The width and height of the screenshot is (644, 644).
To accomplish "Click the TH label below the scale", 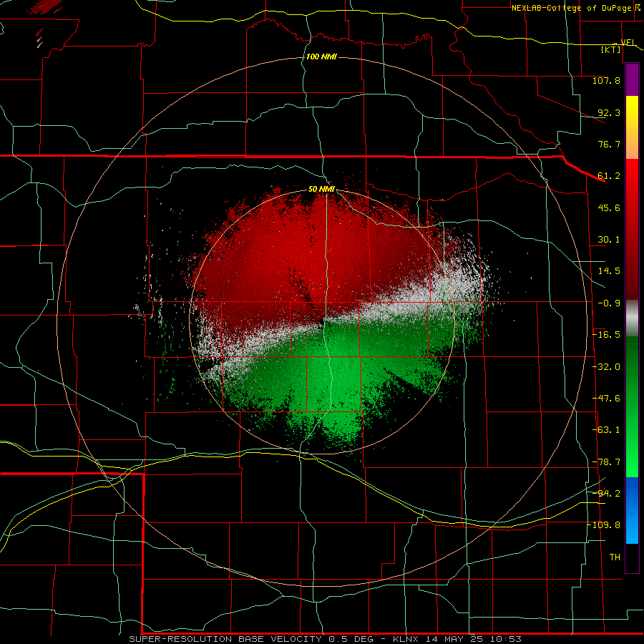I will click(615, 557).
